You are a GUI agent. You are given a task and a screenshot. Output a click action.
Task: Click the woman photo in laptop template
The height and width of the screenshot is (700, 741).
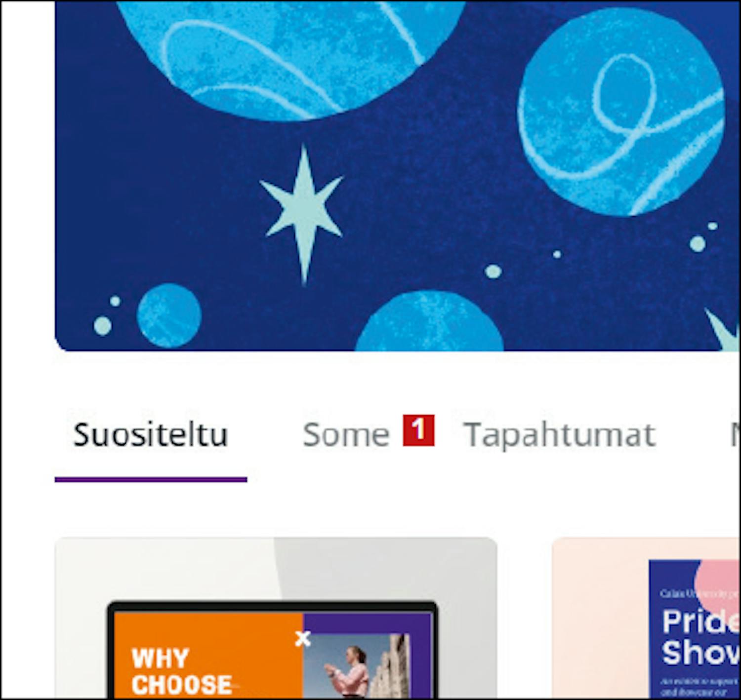pos(356,666)
